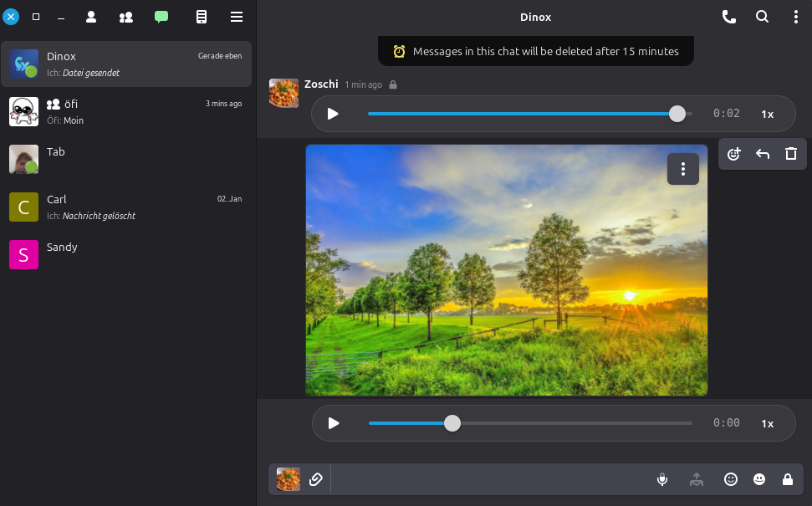Delete the message with trash icon
This screenshot has width=812, height=506.
791,154
